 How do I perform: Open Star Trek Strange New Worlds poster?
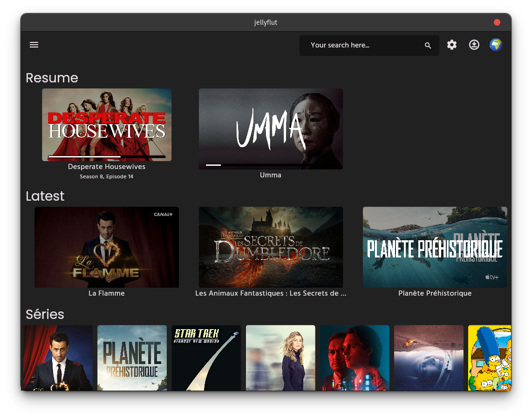pyautogui.click(x=206, y=358)
